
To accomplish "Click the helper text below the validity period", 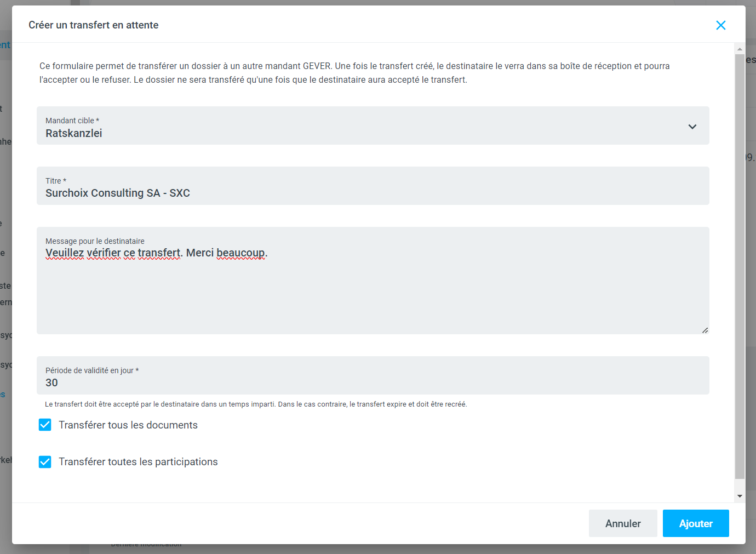I will 256,404.
